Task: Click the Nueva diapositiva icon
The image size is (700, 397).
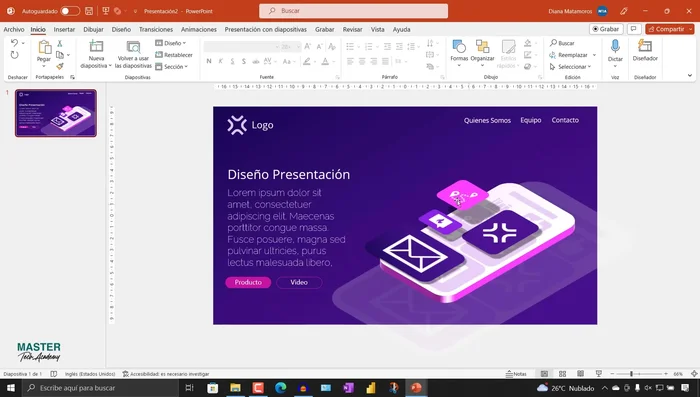Action: tap(96, 46)
